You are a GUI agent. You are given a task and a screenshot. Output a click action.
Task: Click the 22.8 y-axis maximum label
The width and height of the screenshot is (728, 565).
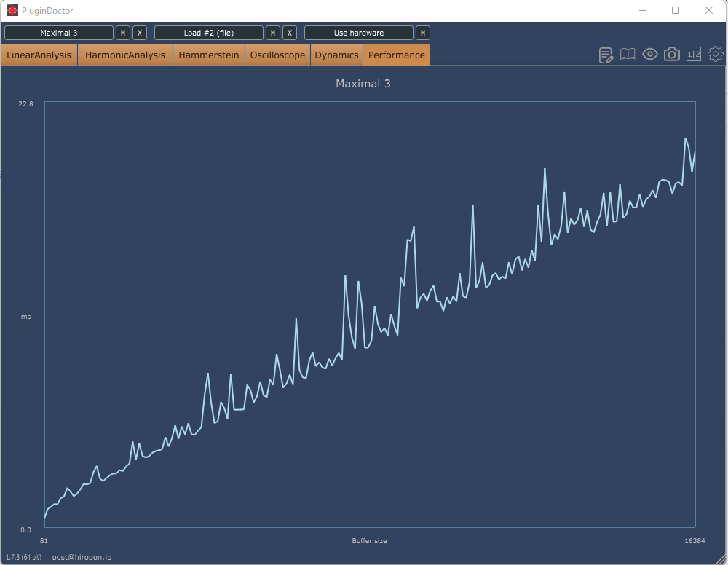(x=26, y=103)
